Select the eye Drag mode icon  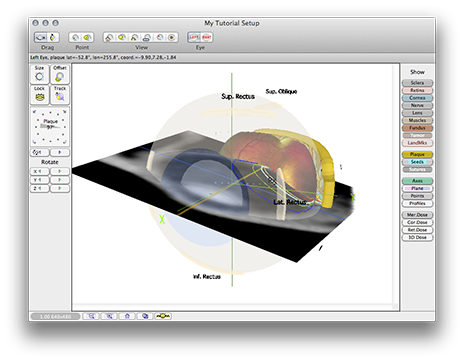(41, 37)
